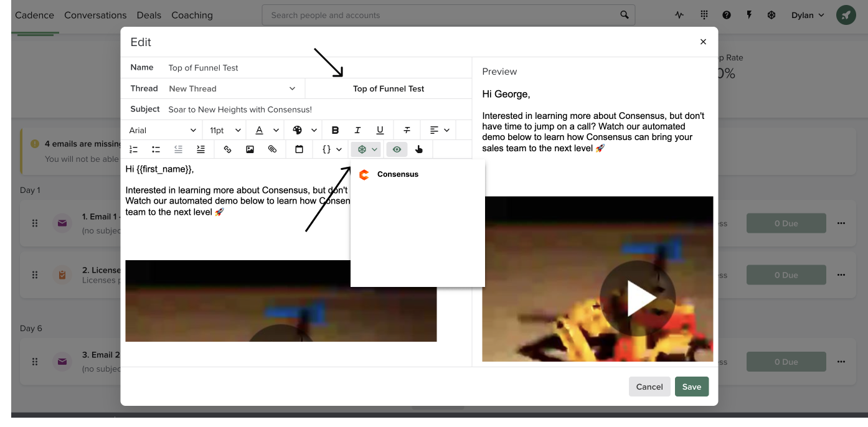Save the email template edits

click(x=692, y=387)
